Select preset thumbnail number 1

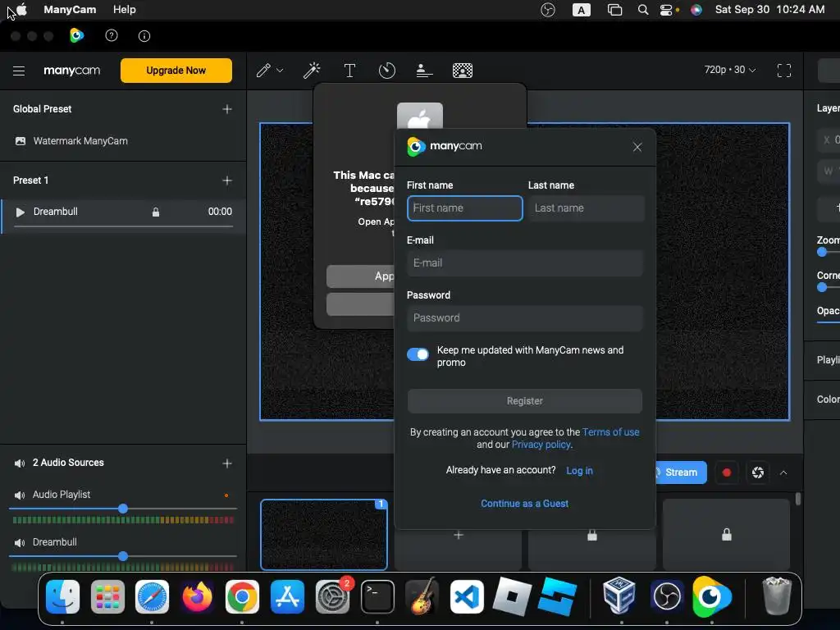tap(324, 535)
